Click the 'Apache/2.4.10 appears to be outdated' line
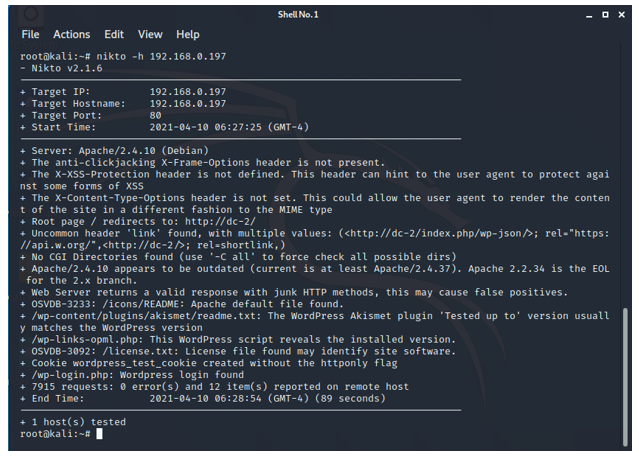 point(315,275)
